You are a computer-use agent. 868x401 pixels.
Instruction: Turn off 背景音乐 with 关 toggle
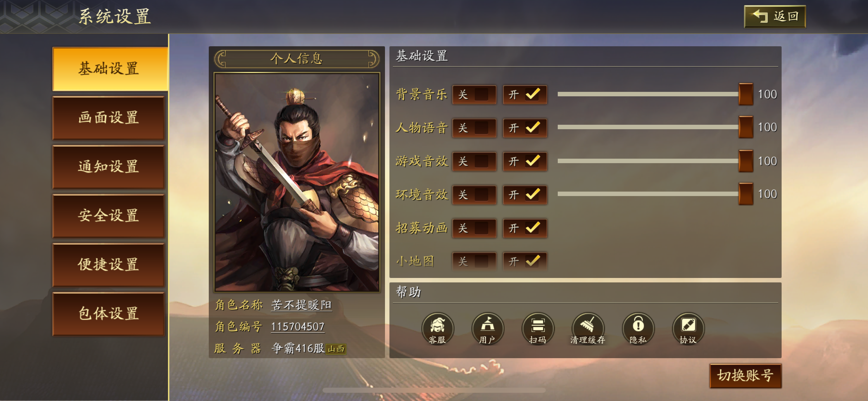tap(474, 95)
